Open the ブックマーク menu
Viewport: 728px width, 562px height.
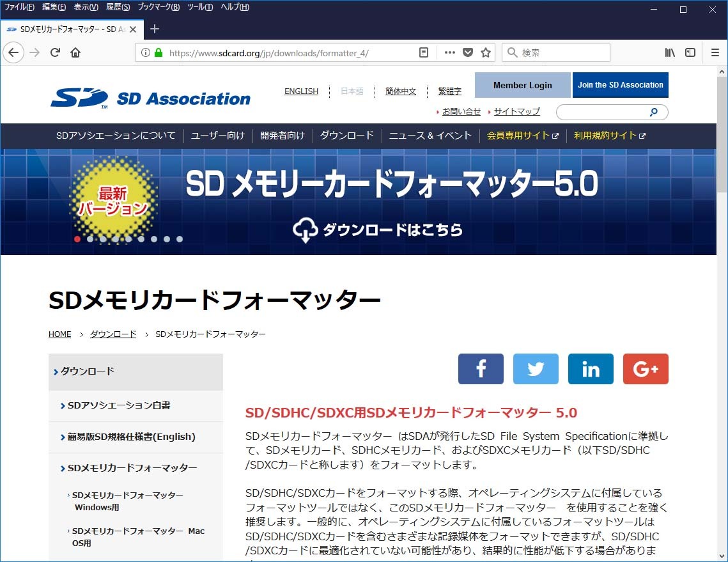coord(157,7)
